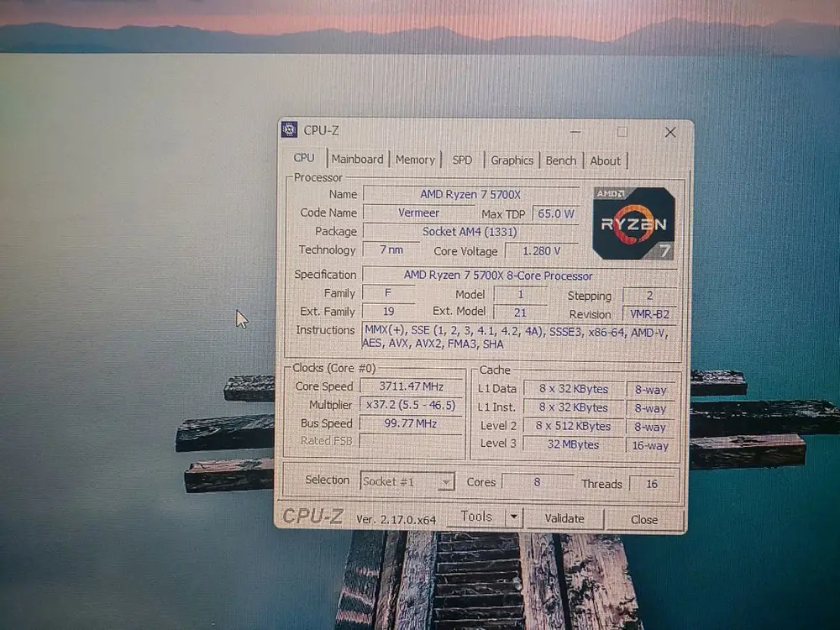
Task: Click the empty Rated FSB field
Action: pyautogui.click(x=411, y=441)
